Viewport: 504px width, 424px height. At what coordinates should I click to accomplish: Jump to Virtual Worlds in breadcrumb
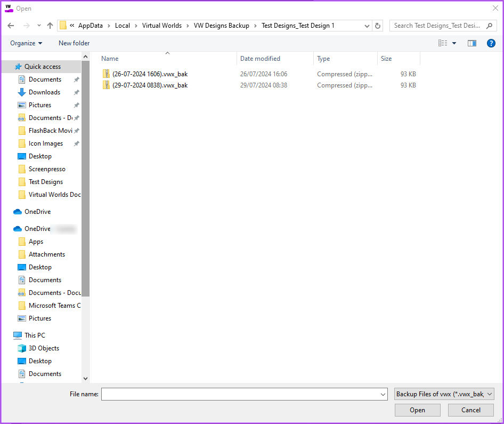pyautogui.click(x=161, y=26)
